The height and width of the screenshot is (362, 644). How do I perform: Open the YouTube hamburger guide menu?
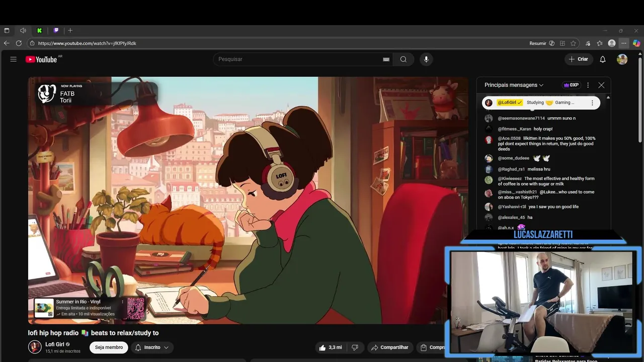(14, 59)
